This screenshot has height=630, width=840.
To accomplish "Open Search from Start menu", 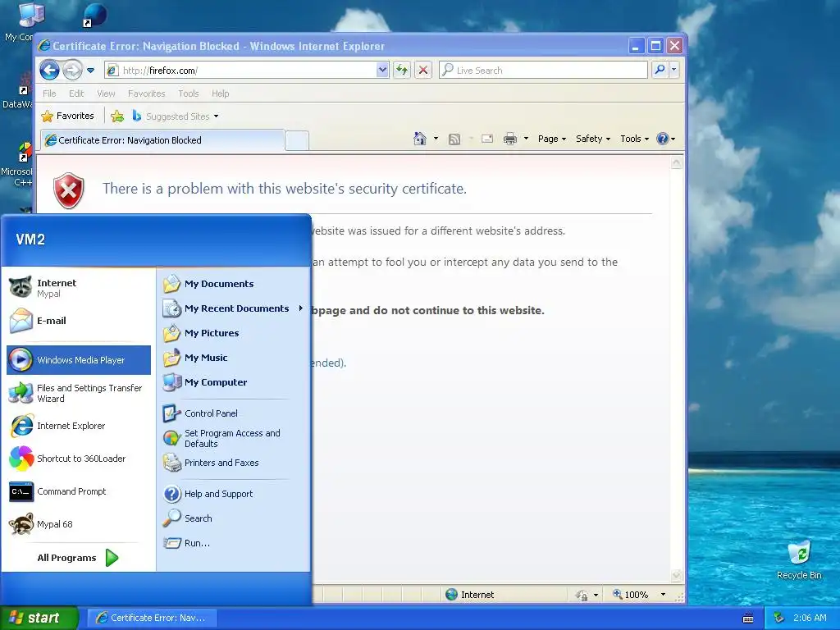I will (234, 518).
